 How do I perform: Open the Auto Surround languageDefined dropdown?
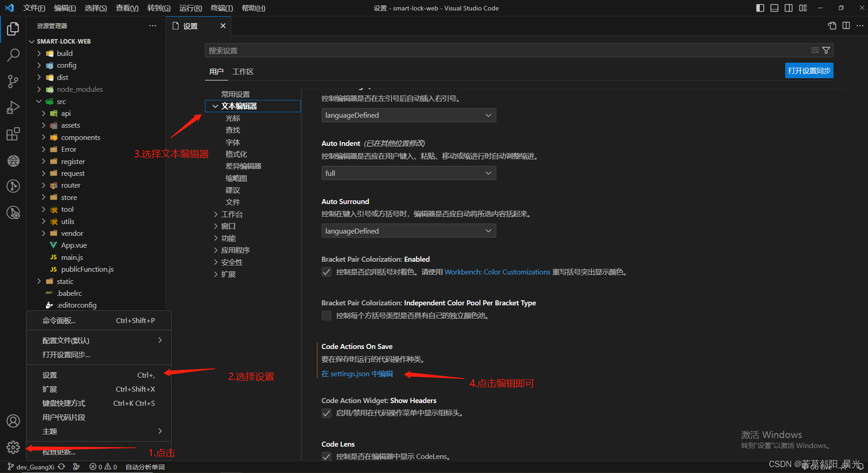[x=408, y=230]
